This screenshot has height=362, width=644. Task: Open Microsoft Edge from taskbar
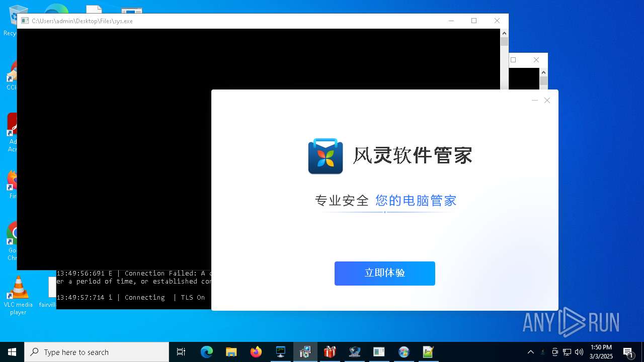207,352
